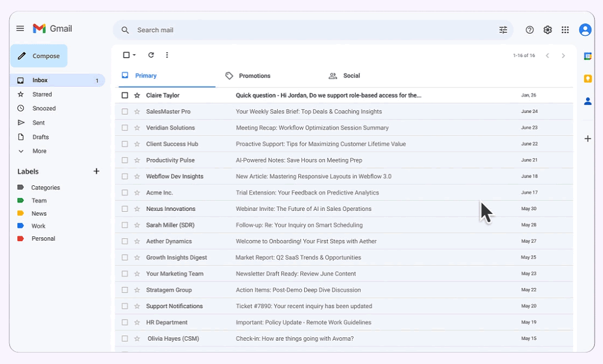
Task: Star the Growth Insights Digest email
Action: [x=137, y=258]
